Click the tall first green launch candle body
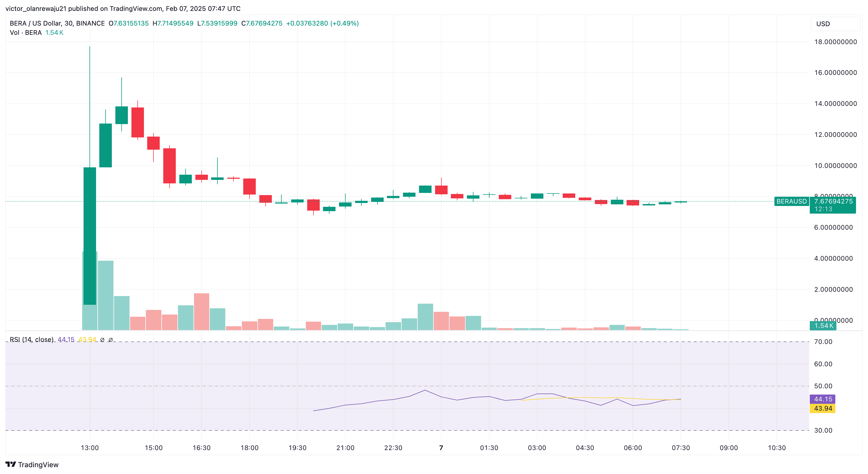Image resolution: width=868 pixels, height=474 pixels. point(90,236)
